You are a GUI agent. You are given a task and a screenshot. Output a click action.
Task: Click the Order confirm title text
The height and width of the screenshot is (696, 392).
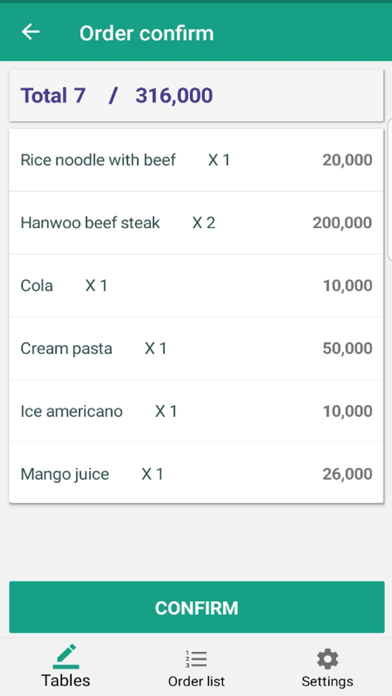(x=147, y=33)
